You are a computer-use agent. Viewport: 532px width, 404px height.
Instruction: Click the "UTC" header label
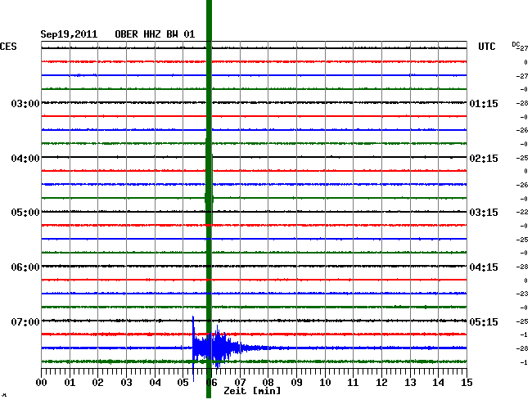pos(486,47)
